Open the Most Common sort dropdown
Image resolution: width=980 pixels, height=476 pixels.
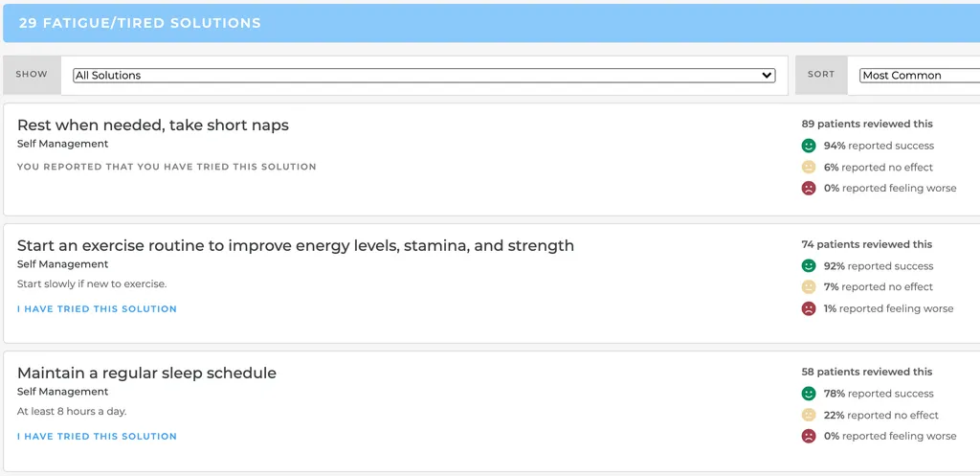[x=919, y=75]
